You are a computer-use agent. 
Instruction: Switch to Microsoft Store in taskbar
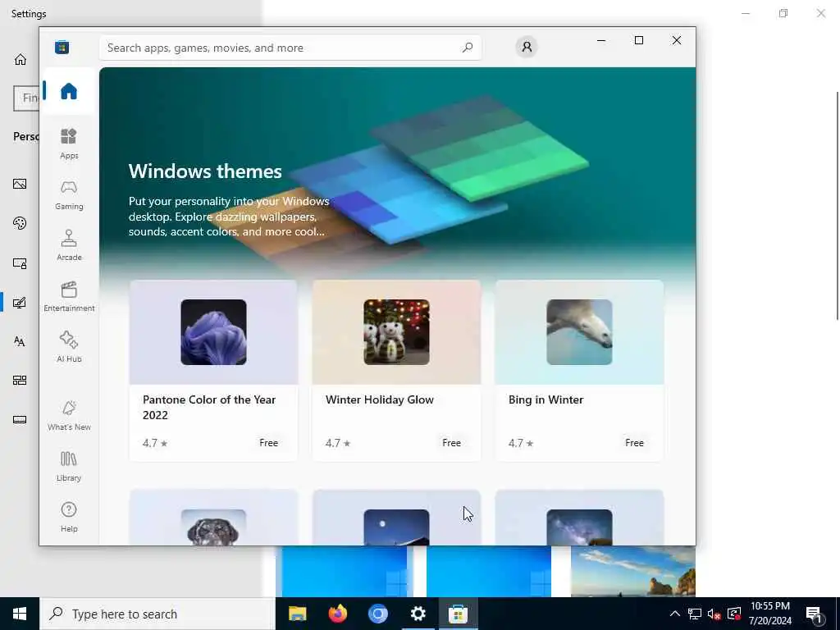(458, 614)
